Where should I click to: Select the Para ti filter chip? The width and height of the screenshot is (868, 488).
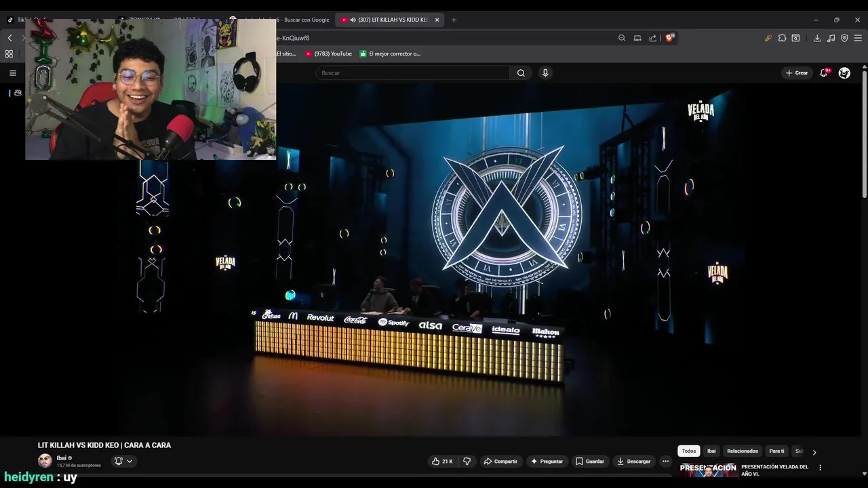pyautogui.click(x=776, y=451)
